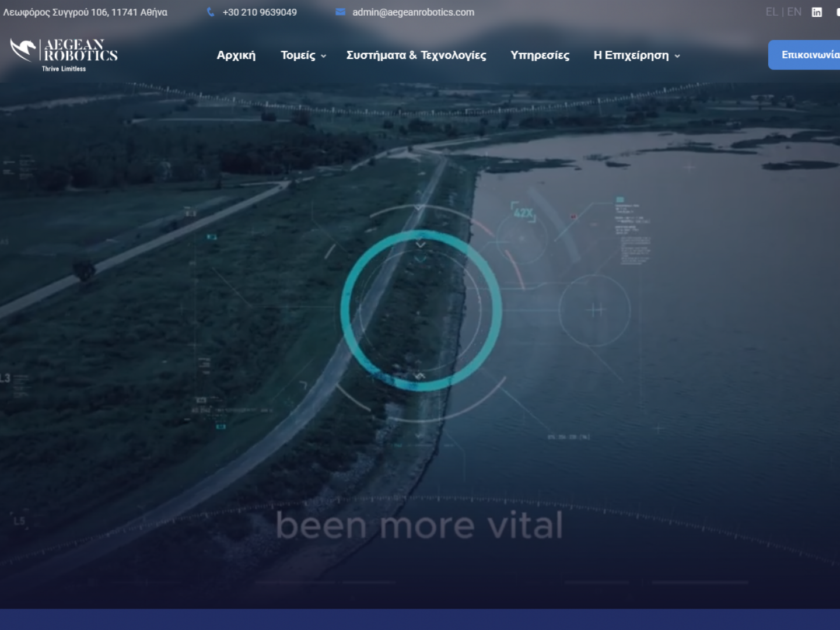Open the Τομείς menu label
Viewport: 840px width, 630px height.
(x=297, y=55)
